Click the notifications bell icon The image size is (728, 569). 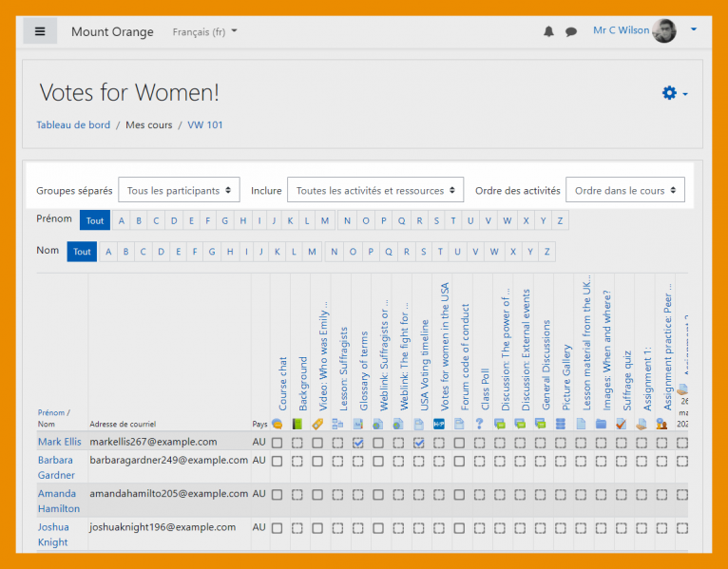click(x=548, y=31)
